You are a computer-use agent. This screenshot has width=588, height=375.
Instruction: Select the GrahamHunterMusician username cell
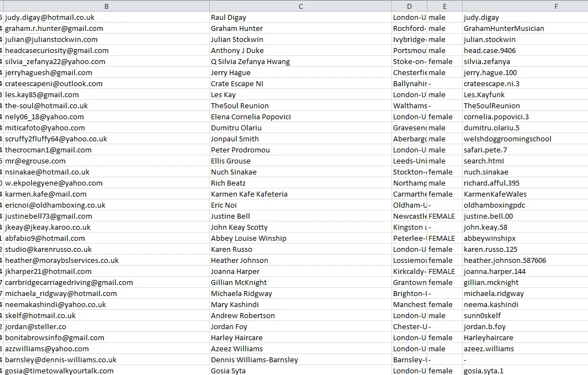[x=504, y=28]
